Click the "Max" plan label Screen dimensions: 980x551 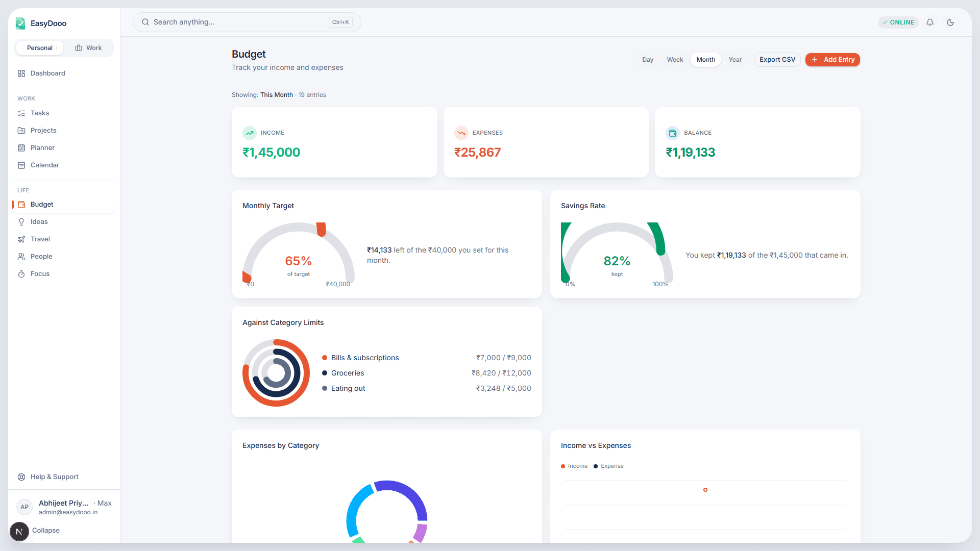tap(105, 503)
